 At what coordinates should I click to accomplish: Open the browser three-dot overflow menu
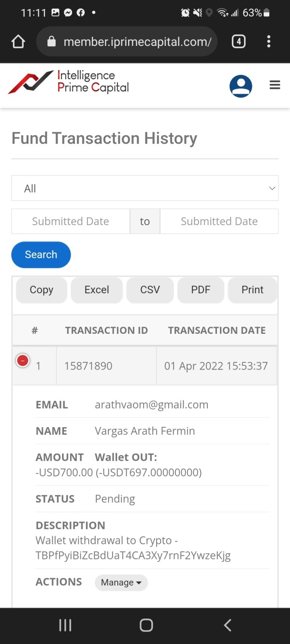tap(269, 42)
